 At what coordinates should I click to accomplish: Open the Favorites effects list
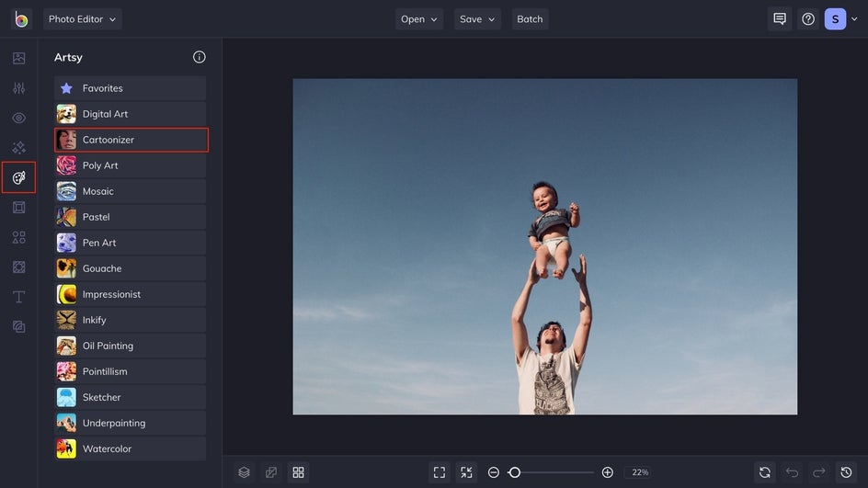point(131,88)
